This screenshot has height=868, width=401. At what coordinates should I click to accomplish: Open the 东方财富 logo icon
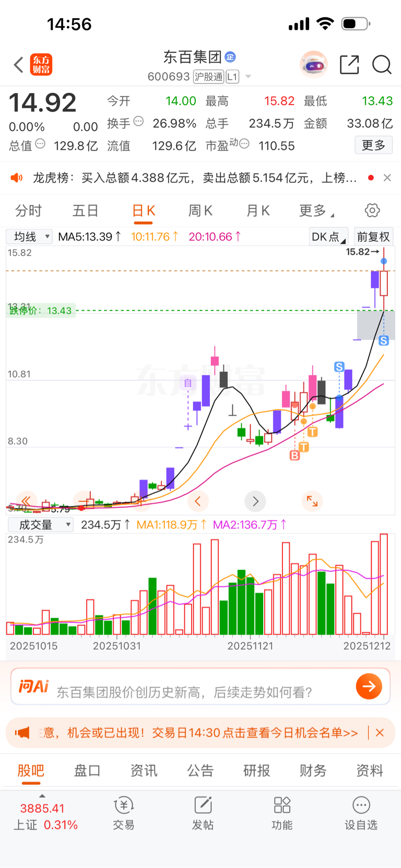pos(41,65)
